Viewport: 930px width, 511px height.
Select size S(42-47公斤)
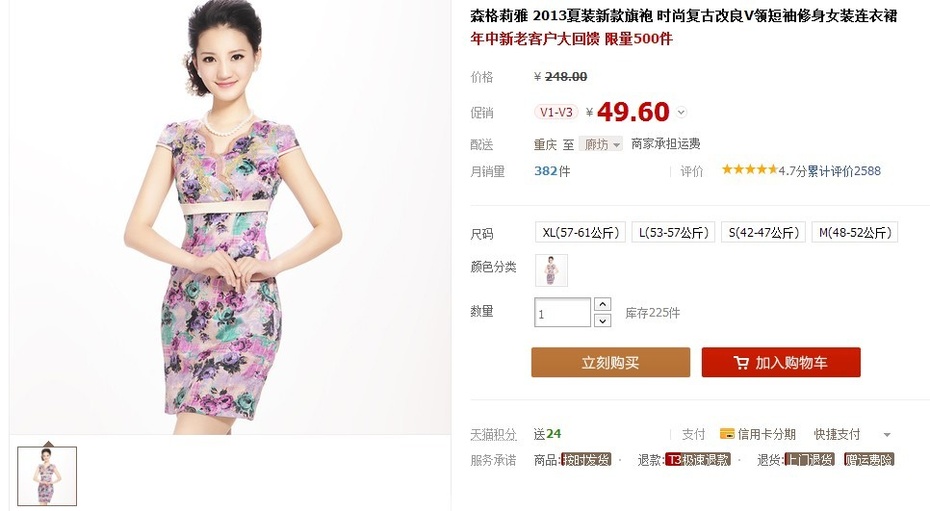pos(763,232)
